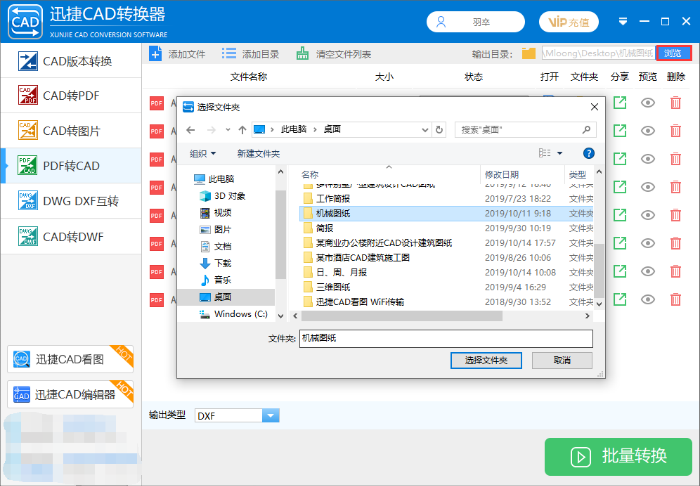This screenshot has width=700, height=486.
Task: Click the 文件夹 name input field
Action: pos(446,338)
